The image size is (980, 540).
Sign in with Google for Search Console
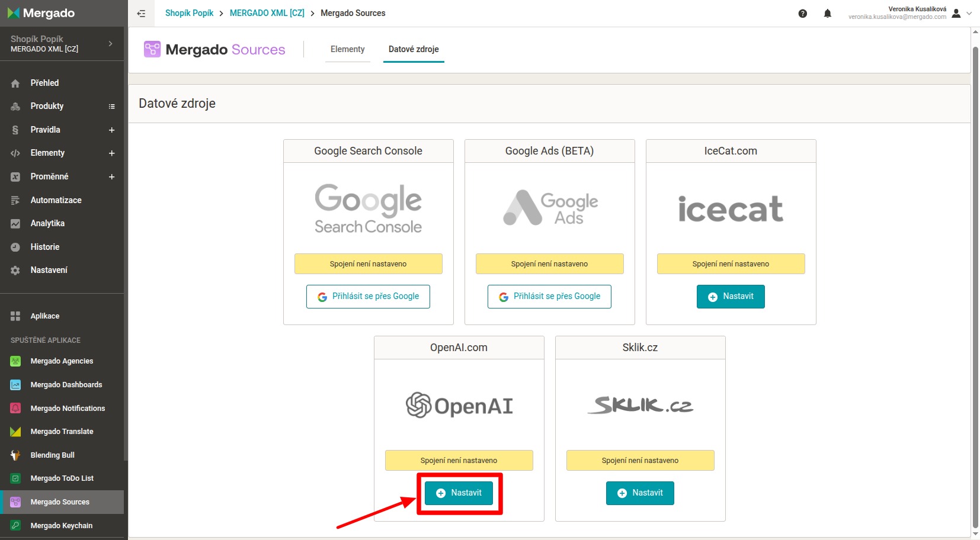(368, 297)
